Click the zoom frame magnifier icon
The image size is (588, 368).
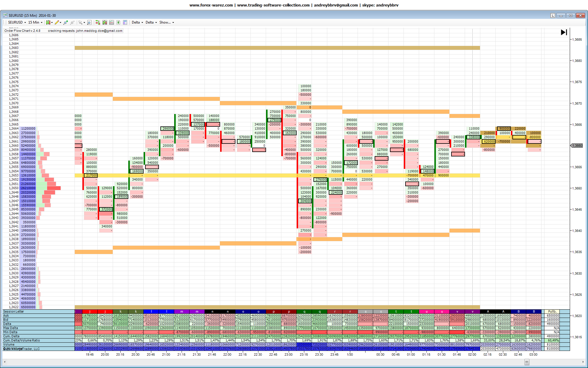89,22
